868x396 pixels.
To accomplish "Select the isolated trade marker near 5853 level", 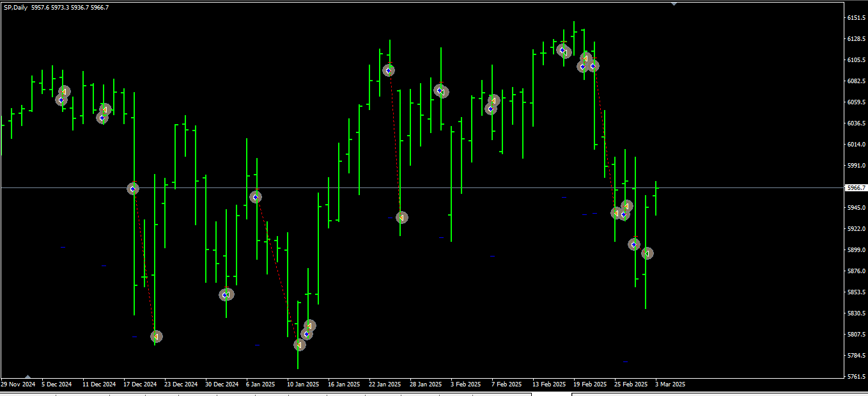I will (x=226, y=295).
